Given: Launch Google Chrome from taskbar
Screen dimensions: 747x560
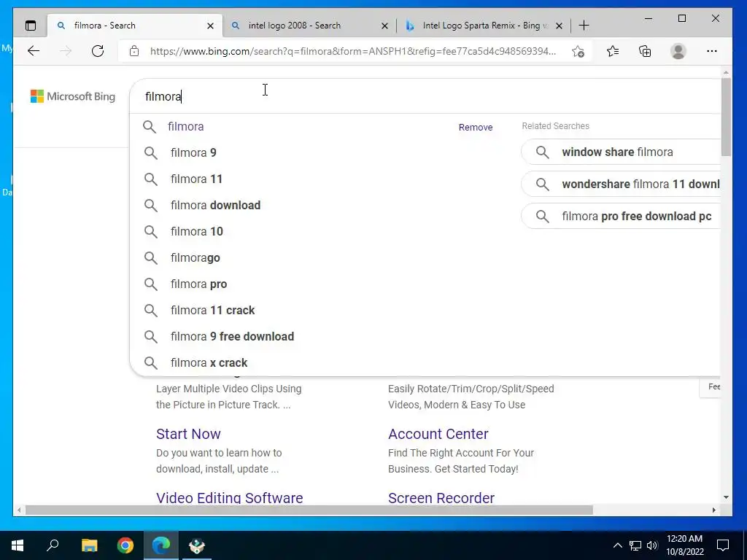Looking at the screenshot, I should pyautogui.click(x=125, y=545).
